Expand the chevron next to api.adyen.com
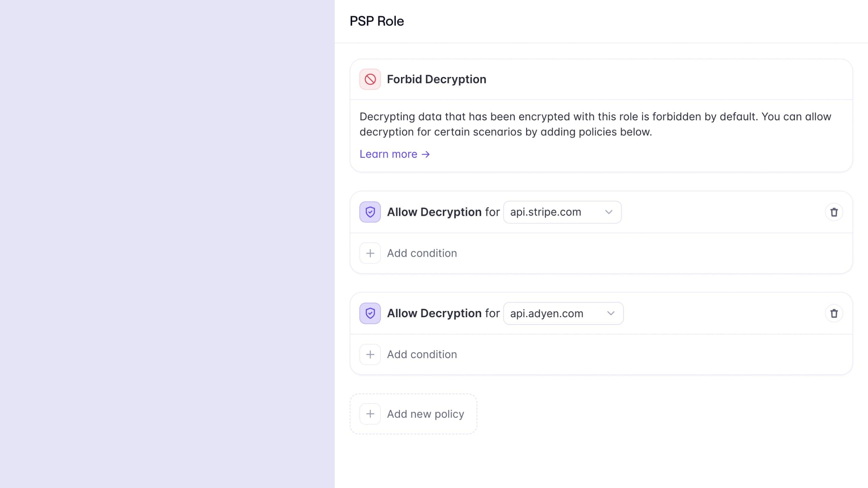This screenshot has width=868, height=488. [611, 313]
